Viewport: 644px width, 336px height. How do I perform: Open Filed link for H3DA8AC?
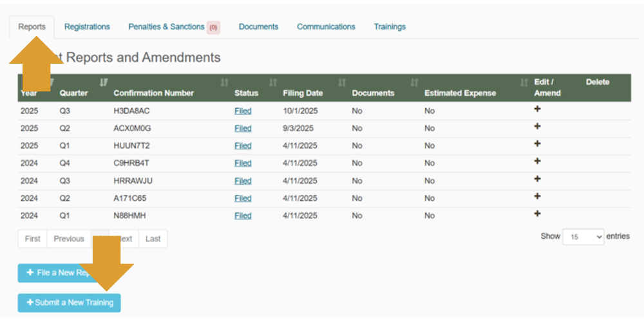pos(243,111)
